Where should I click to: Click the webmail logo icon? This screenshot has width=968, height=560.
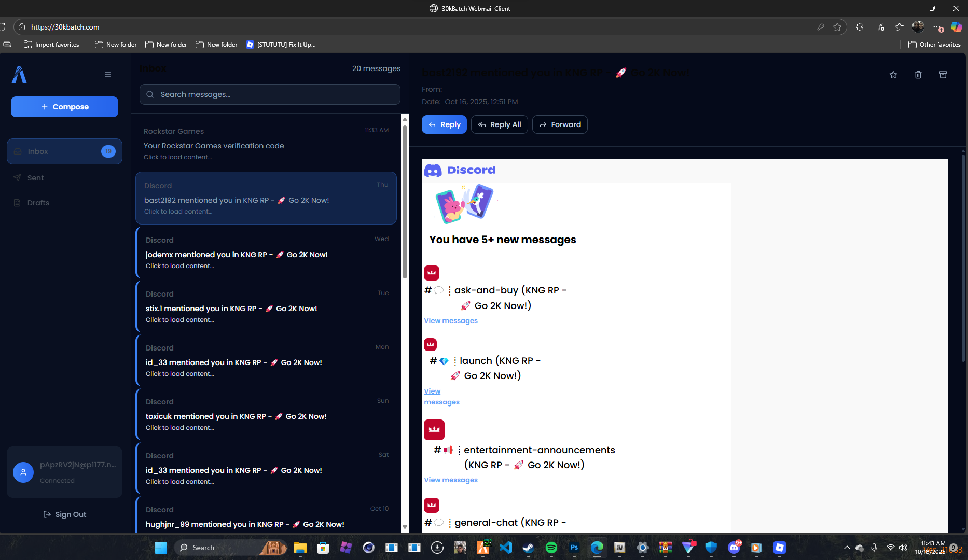coord(19,75)
